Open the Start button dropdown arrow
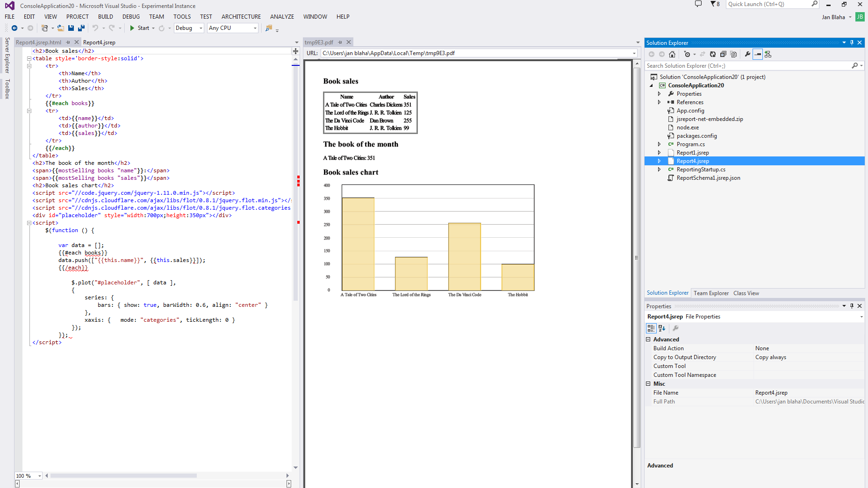868x488 pixels. (x=153, y=28)
